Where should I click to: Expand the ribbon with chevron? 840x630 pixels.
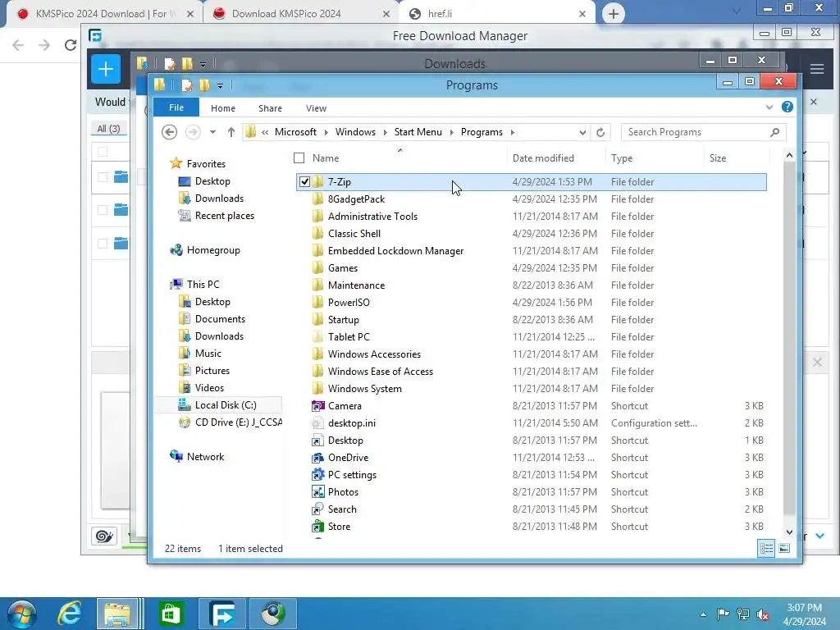(769, 107)
